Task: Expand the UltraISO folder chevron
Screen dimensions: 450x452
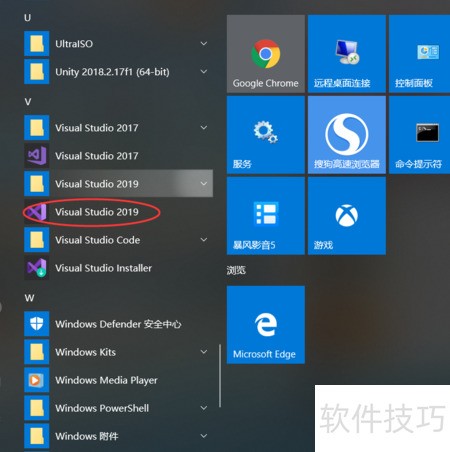Action: [x=204, y=44]
